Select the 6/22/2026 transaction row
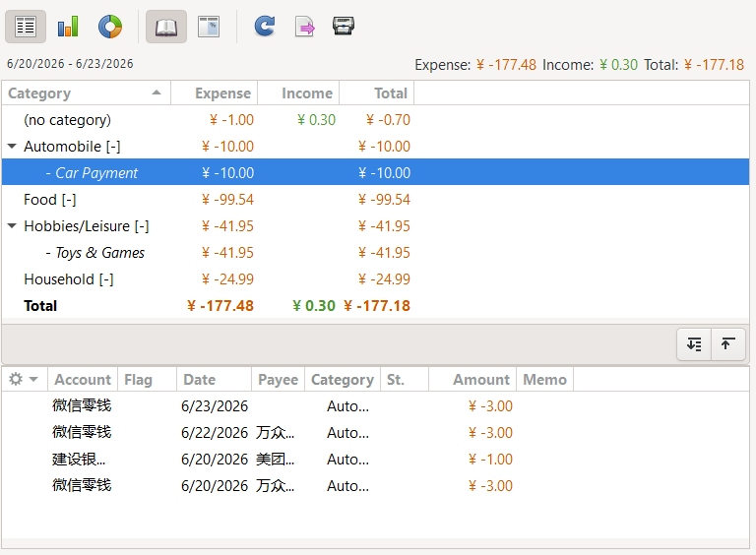This screenshot has height=555, width=756. (376, 433)
